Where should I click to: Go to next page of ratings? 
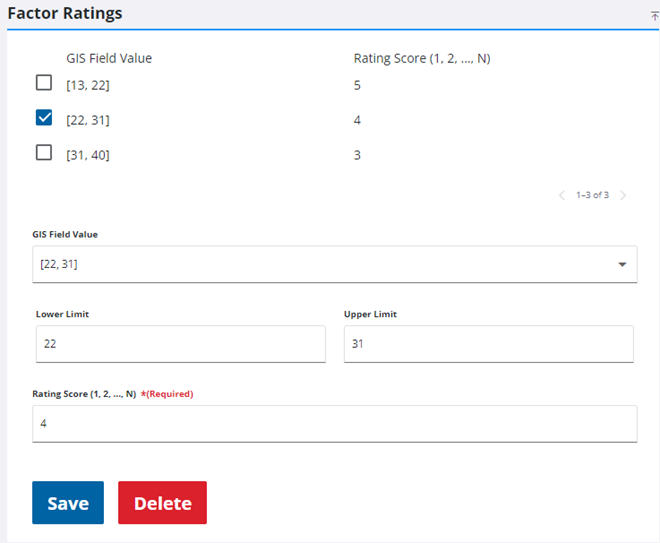[624, 195]
